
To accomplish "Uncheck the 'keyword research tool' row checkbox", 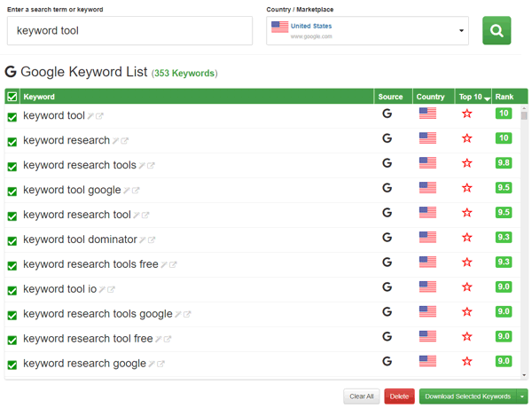I will tap(12, 216).
